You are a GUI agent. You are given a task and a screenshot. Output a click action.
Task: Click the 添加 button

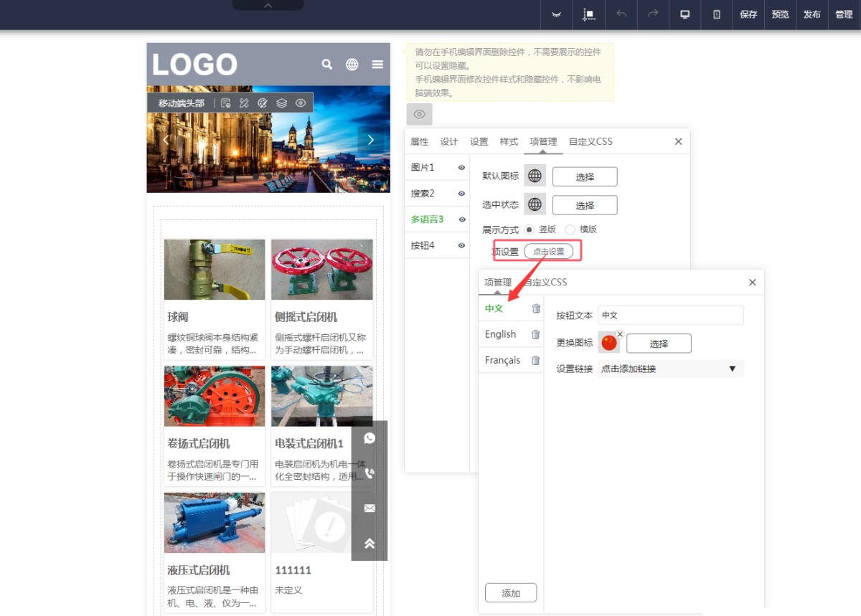click(x=510, y=593)
